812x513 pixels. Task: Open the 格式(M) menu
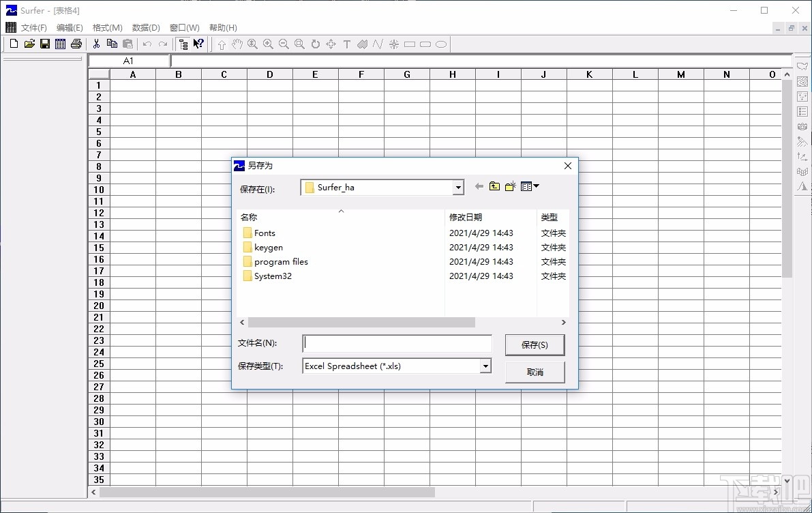pos(107,28)
